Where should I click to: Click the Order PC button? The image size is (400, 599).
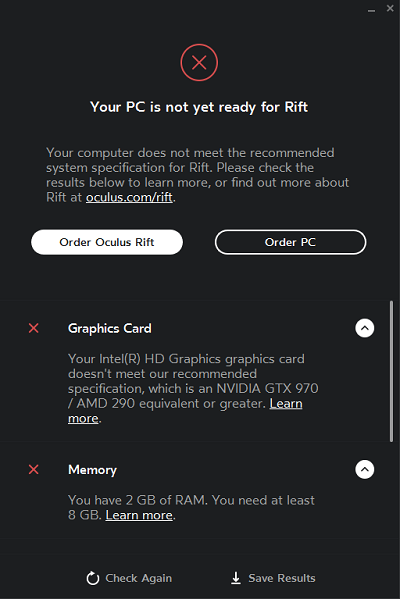290,242
